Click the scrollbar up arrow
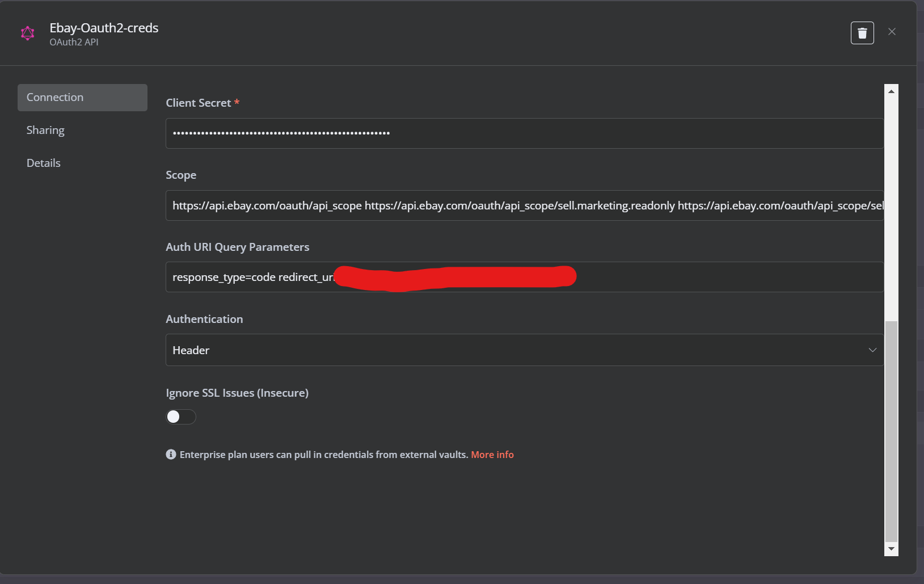The image size is (924, 584). pyautogui.click(x=891, y=91)
